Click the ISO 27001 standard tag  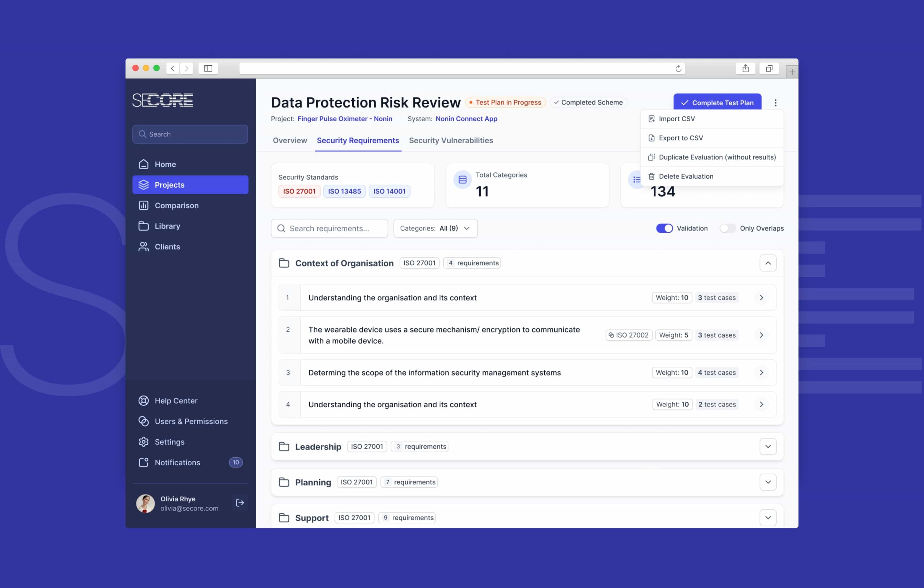pos(299,191)
